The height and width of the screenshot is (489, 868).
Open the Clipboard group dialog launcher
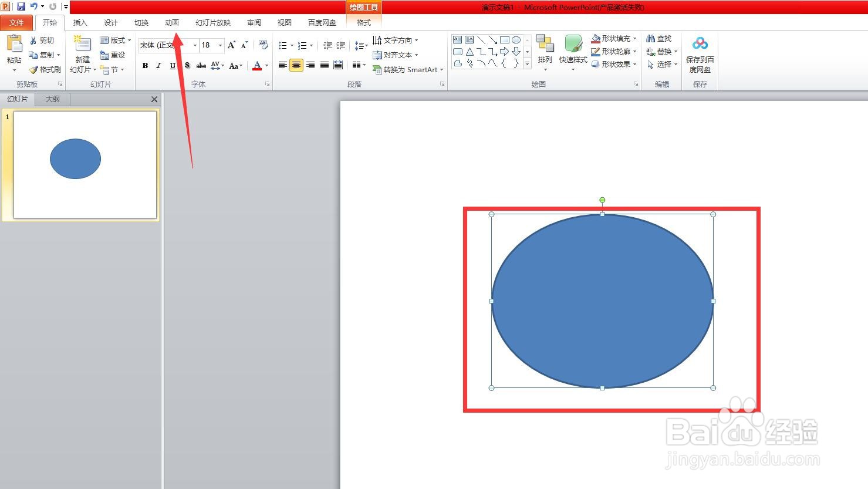60,84
